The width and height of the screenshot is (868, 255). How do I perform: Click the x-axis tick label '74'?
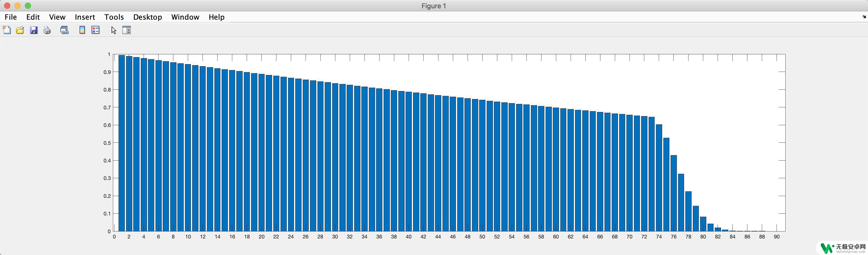(x=659, y=237)
